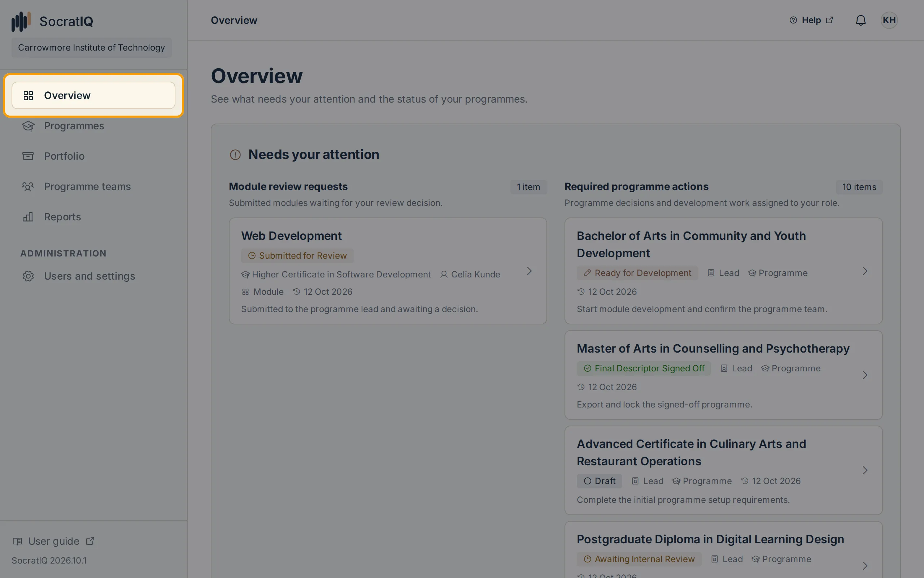Click Bachelor of Arts in Community and Youth Development title
The image size is (924, 578).
coord(691,245)
